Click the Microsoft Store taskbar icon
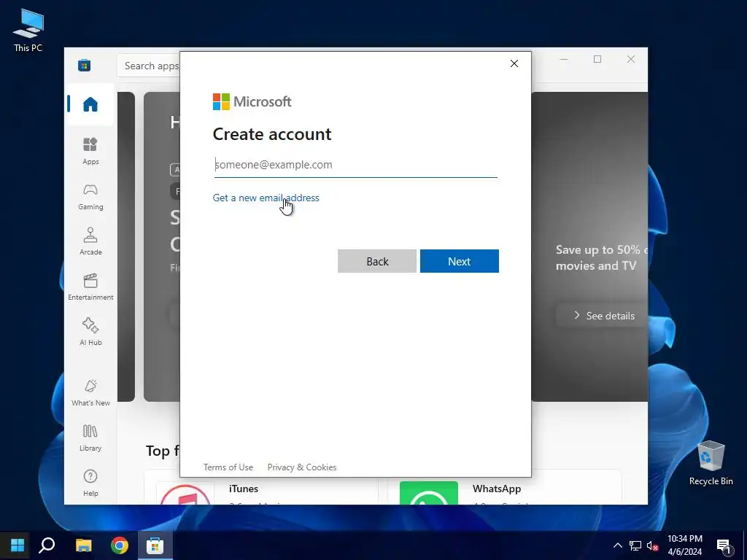This screenshot has height=560, width=747. [155, 545]
